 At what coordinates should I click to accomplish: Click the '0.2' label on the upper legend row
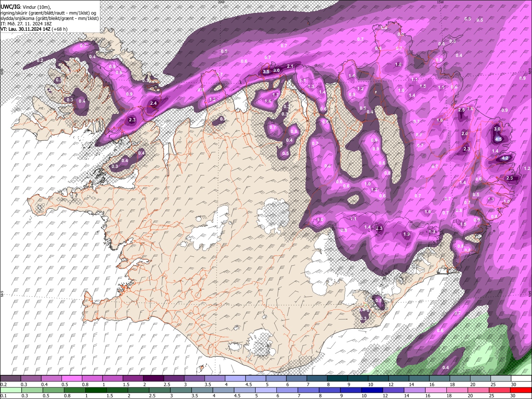[x=4, y=384]
